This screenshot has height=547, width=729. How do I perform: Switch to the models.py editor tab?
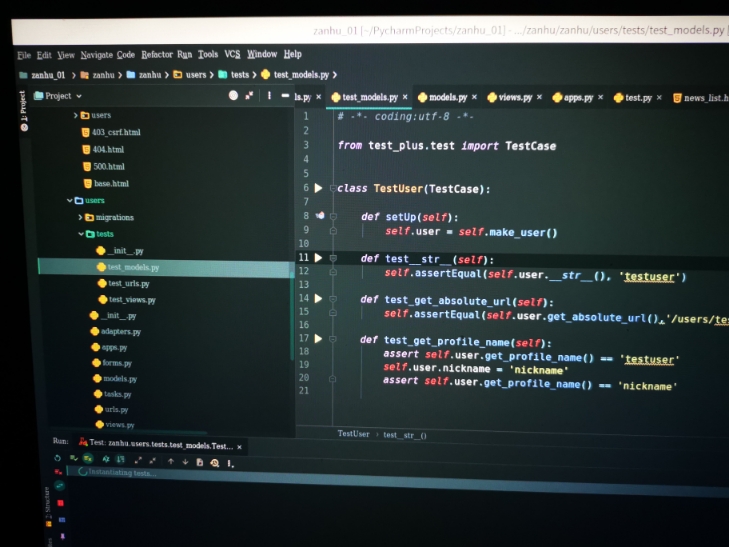pos(447,97)
